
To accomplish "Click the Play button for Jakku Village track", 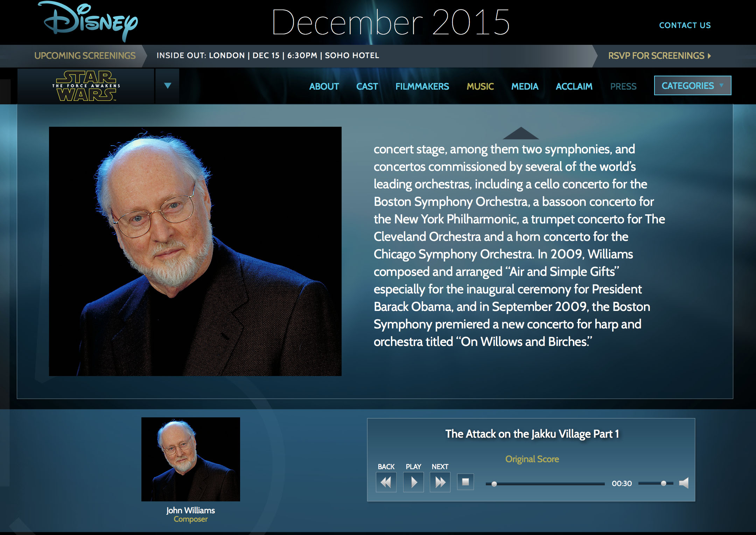I will coord(414,481).
